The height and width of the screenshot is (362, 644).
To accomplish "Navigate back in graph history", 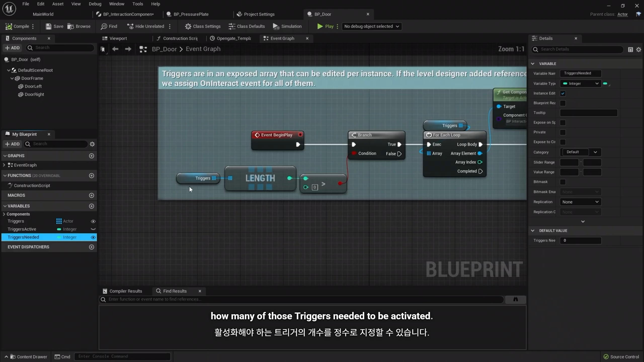I will pyautogui.click(x=115, y=49).
